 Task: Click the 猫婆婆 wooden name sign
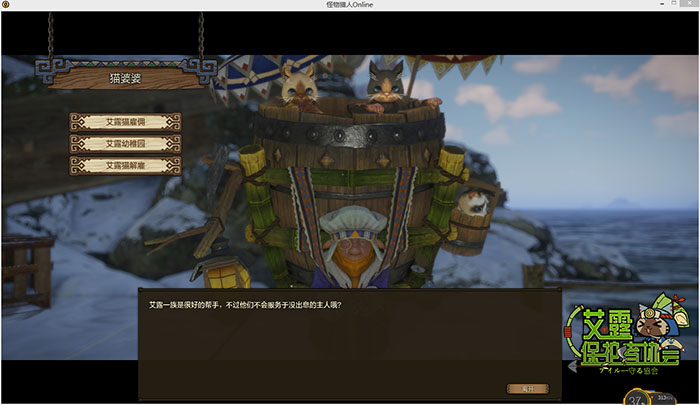coord(125,77)
